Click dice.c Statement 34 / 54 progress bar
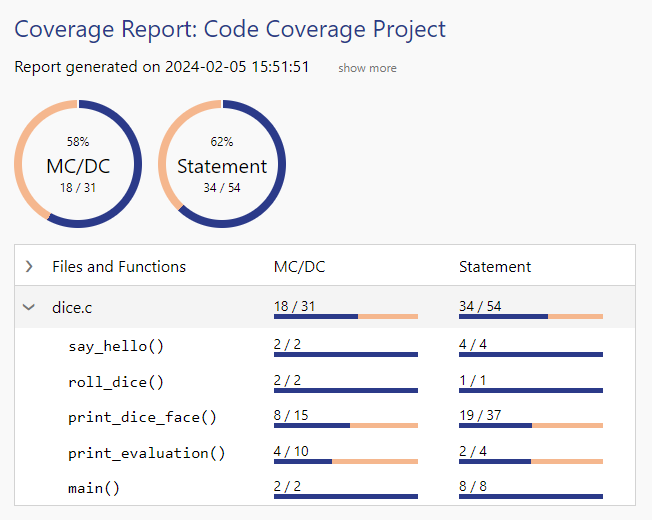This screenshot has width=652, height=520. point(530,316)
